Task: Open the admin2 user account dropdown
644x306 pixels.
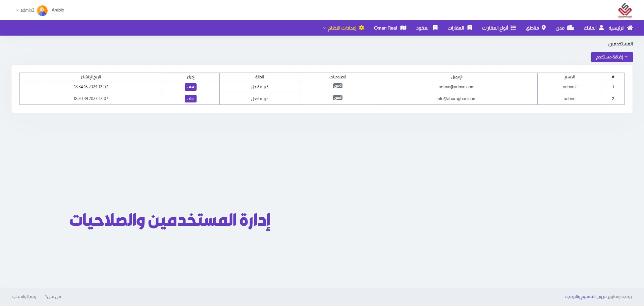Action: [25, 10]
